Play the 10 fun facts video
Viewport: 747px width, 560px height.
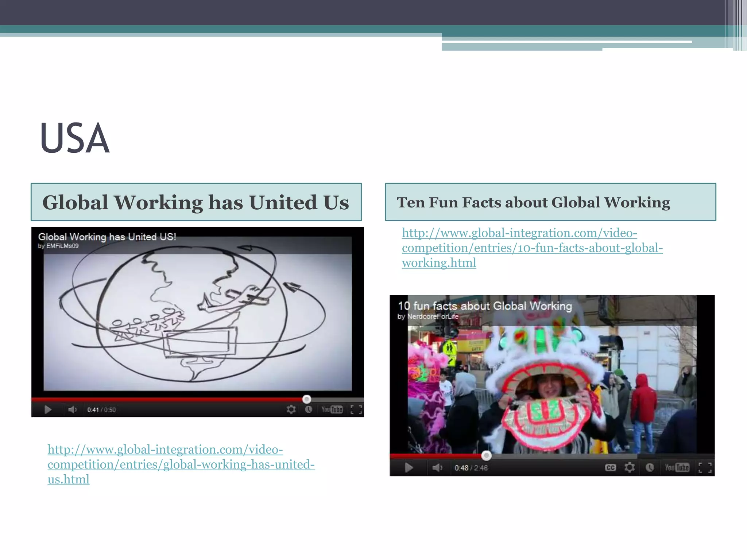pos(409,468)
